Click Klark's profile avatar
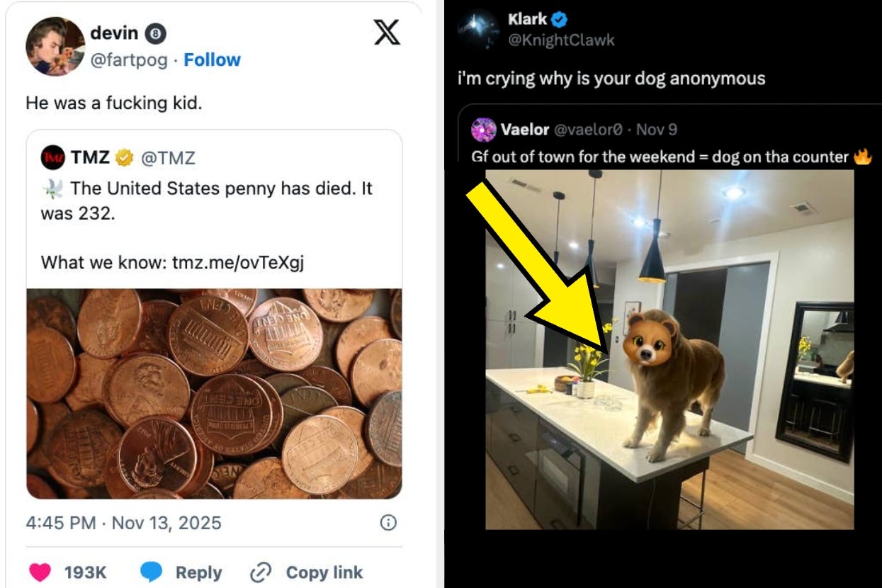Image resolution: width=882 pixels, height=588 pixels. pos(479,30)
